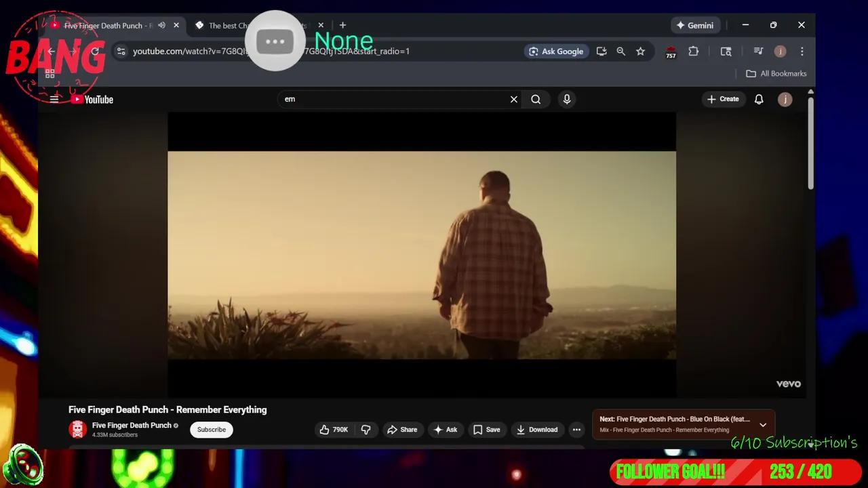Click the YouTube search magnifier button

click(536, 100)
